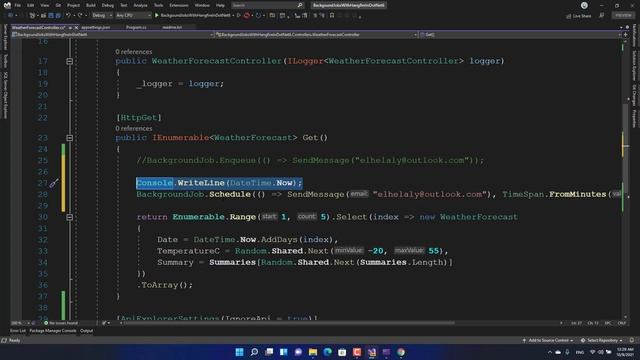Image resolution: width=640 pixels, height=360 pixels.
Task: Start debugging with the green play button
Action: (156, 16)
